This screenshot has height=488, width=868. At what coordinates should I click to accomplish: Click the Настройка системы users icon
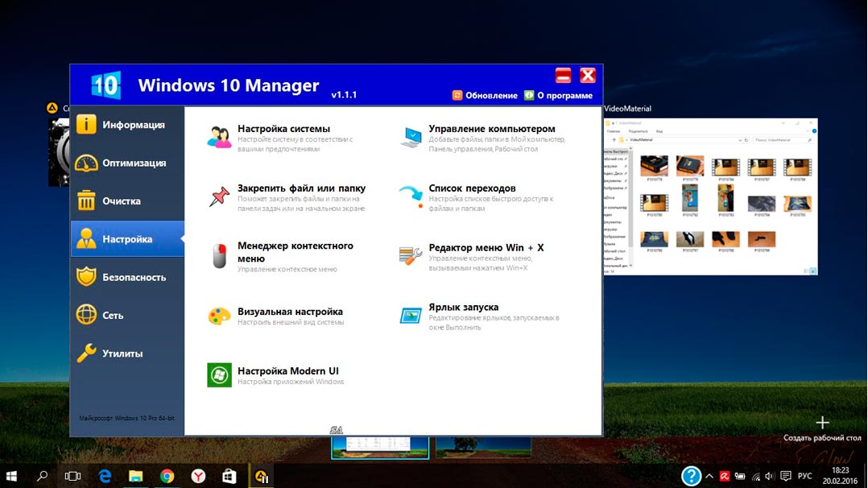tap(219, 137)
